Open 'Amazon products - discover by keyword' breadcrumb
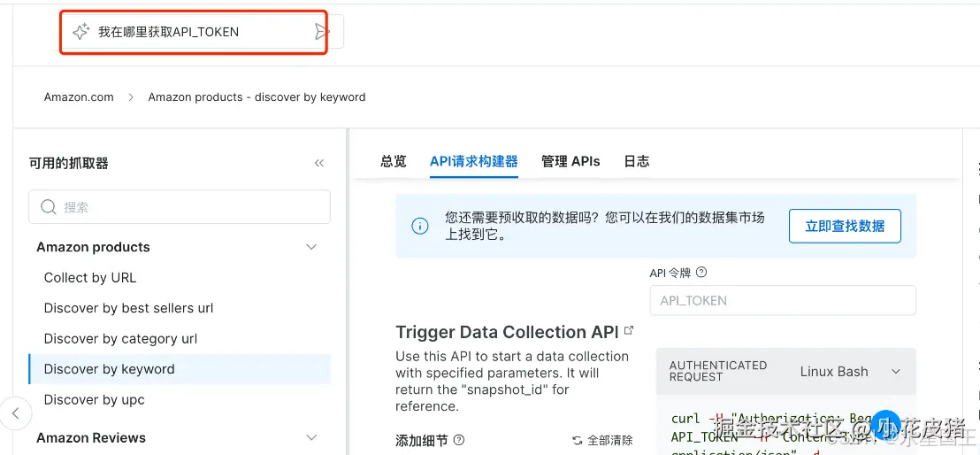980x455 pixels. click(x=256, y=97)
